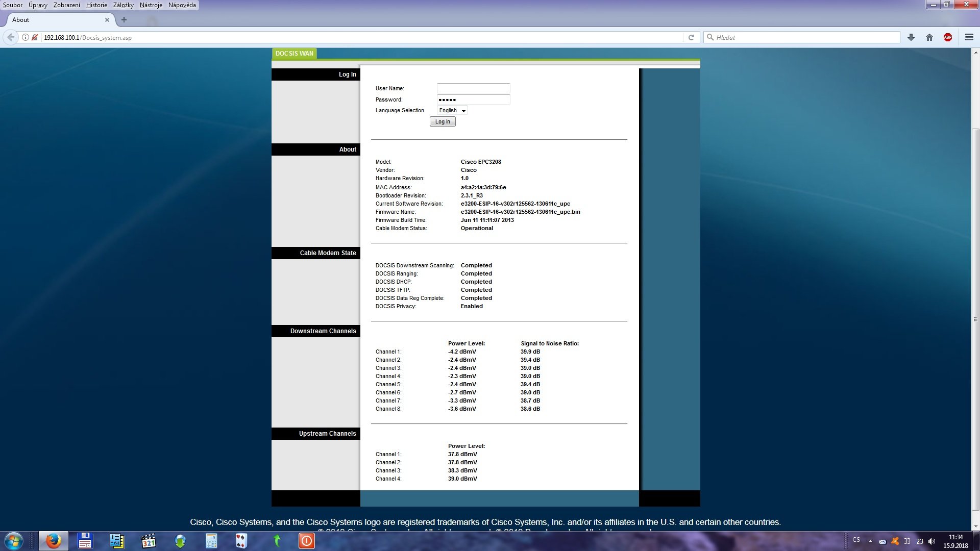Screen dimensions: 980x551
Task: Expand the Language Selection English dropdown
Action: (452, 111)
